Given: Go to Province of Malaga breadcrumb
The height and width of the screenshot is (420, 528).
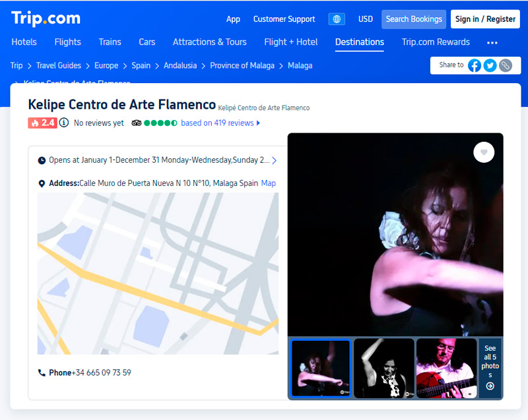Looking at the screenshot, I should tap(242, 65).
